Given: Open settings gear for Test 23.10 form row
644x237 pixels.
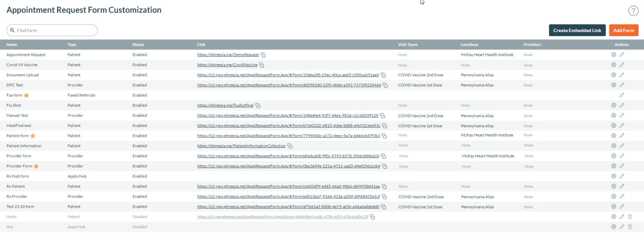Looking at the screenshot, I should pyautogui.click(x=613, y=206).
